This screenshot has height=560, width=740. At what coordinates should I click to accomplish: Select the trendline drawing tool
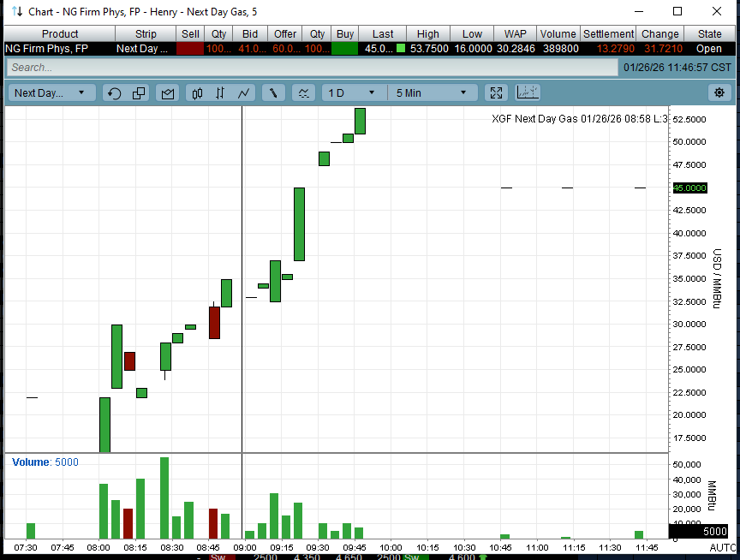273,93
